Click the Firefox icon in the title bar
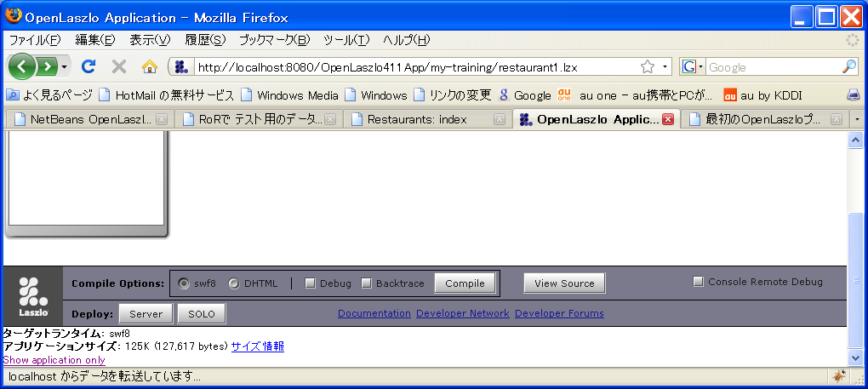The image size is (868, 389). click(14, 17)
